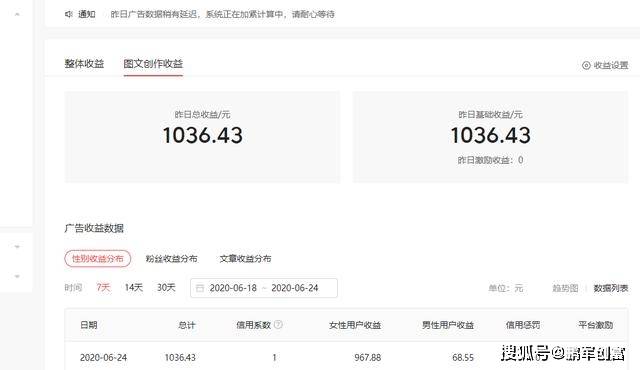Choose the 7天 time range
This screenshot has height=370, width=640.
[103, 288]
